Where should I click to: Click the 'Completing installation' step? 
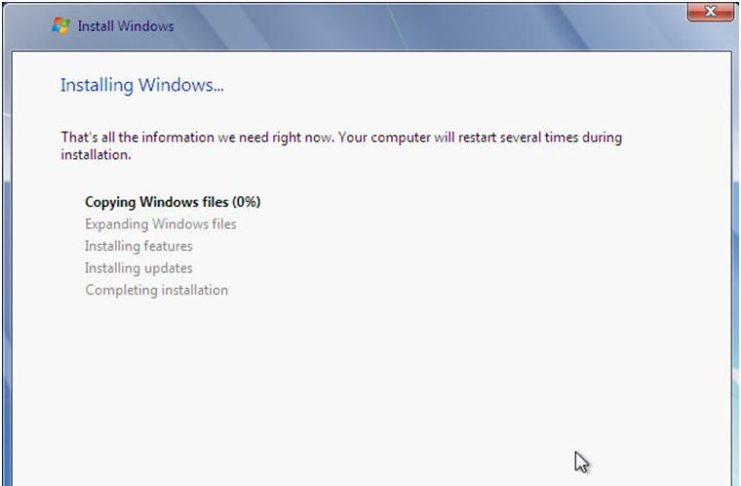point(156,290)
